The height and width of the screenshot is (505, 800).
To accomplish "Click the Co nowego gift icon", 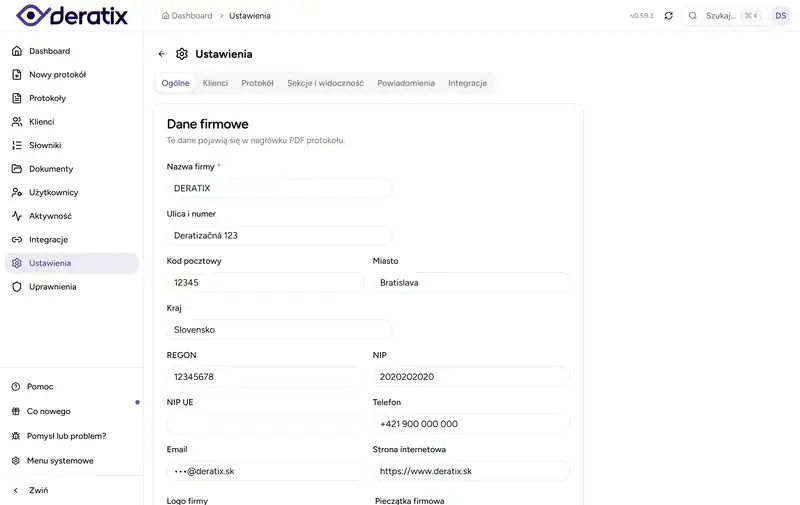I will 16,411.
